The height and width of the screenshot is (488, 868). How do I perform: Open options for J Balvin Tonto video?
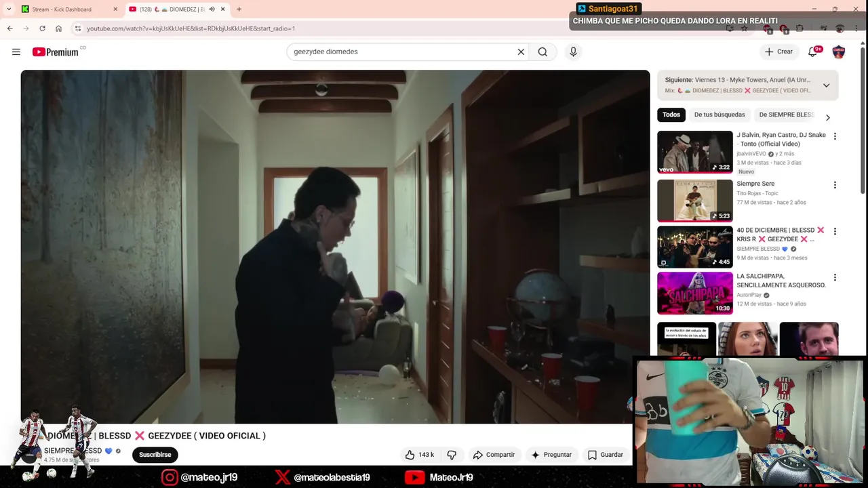(x=835, y=136)
